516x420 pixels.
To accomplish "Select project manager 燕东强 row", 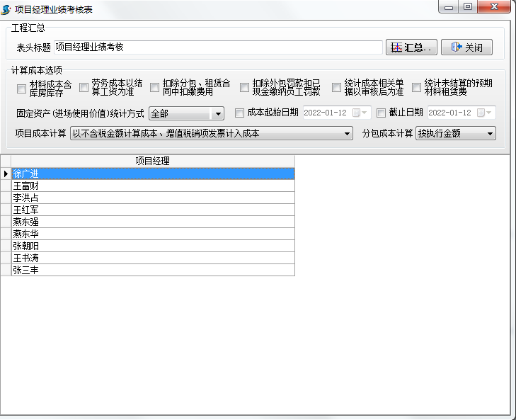I will click(152, 222).
